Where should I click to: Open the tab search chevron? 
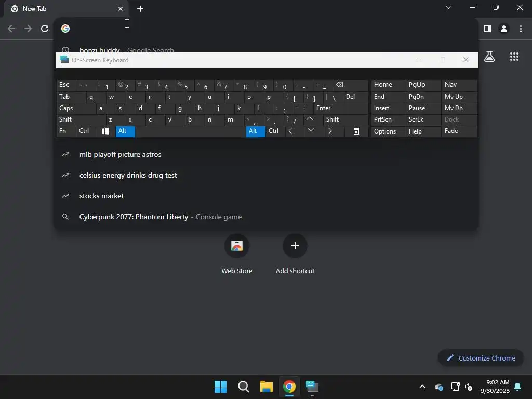coord(448,7)
